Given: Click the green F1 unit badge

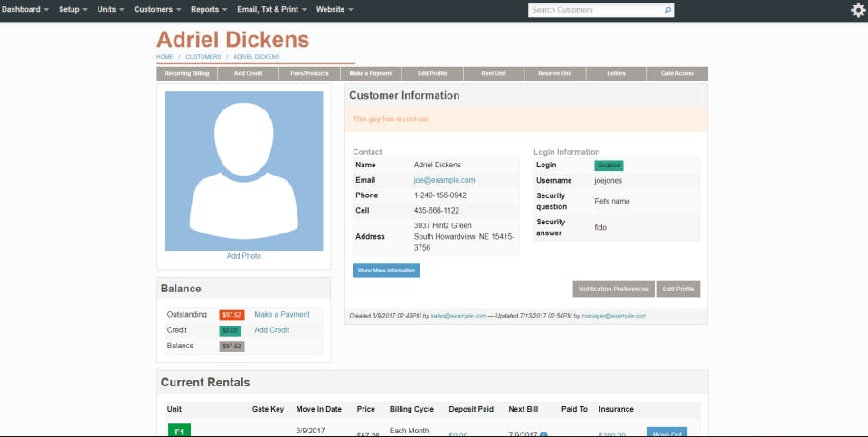Looking at the screenshot, I should pyautogui.click(x=179, y=431).
